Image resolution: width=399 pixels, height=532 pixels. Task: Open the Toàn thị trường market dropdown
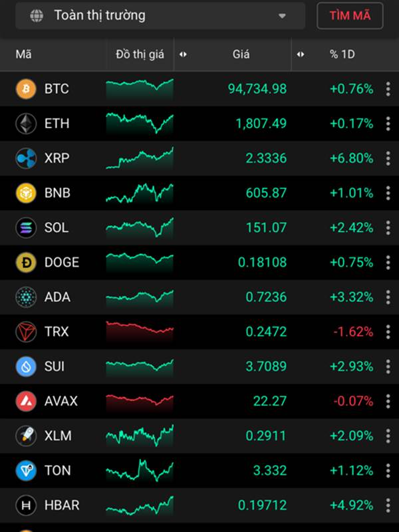click(x=160, y=15)
